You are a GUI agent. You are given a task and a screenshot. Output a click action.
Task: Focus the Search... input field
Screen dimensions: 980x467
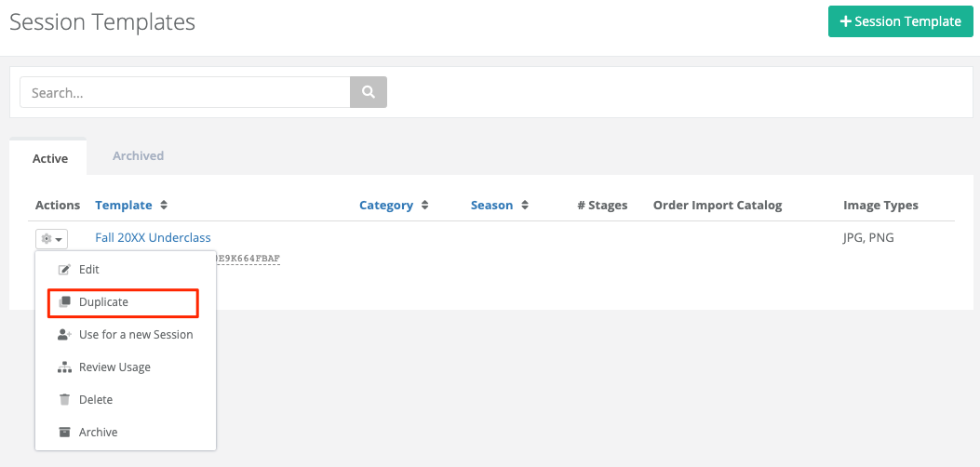(x=185, y=92)
